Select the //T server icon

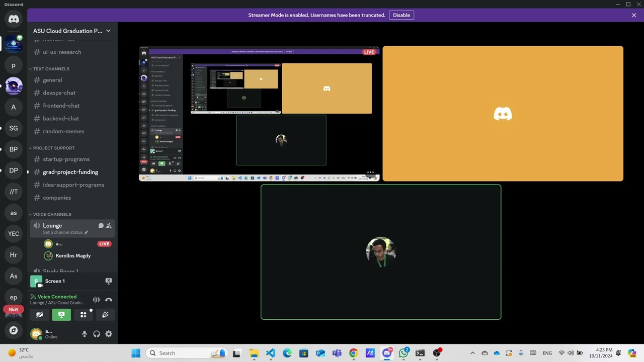click(14, 192)
